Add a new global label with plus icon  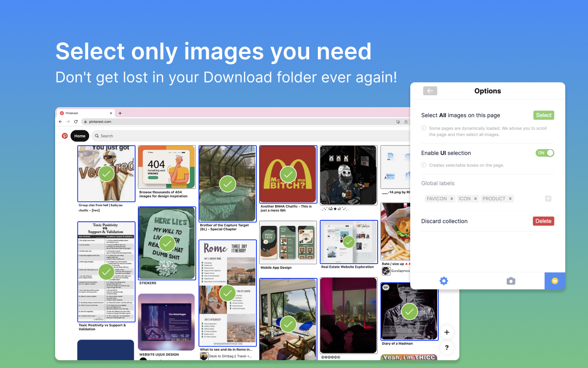pyautogui.click(x=548, y=199)
